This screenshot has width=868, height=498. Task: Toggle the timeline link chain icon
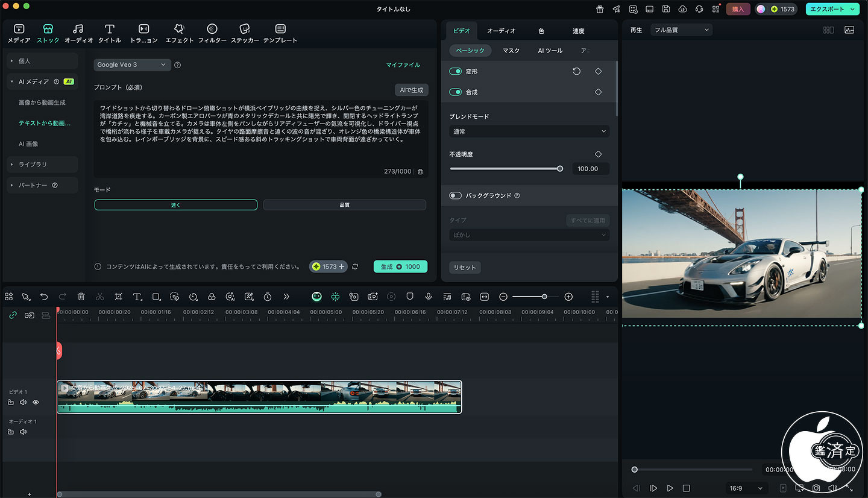tap(13, 315)
